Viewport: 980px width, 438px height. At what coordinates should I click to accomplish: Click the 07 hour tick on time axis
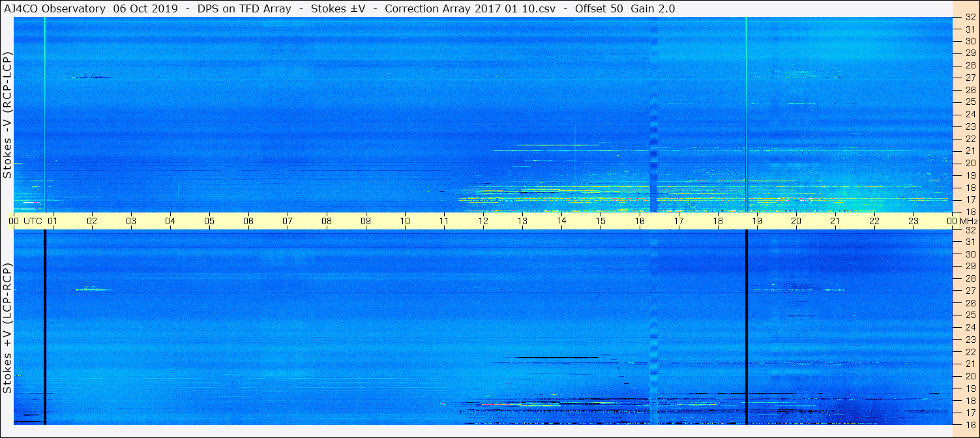[288, 221]
